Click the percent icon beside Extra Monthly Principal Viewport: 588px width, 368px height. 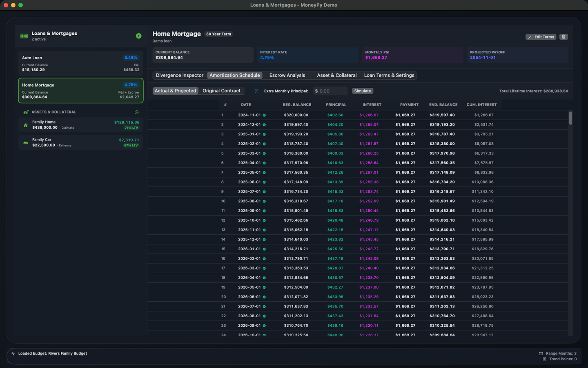(x=256, y=91)
